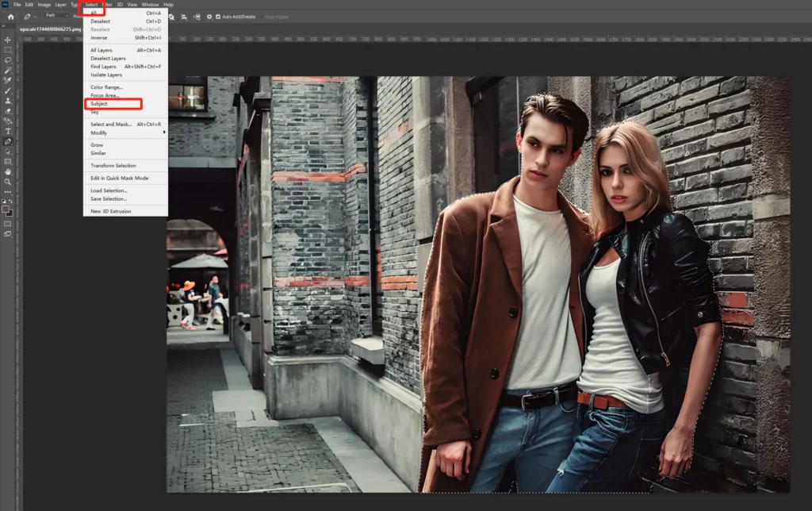Select the Path Selection arrow tool
Screen dimensions: 812x511
pyautogui.click(x=8, y=152)
